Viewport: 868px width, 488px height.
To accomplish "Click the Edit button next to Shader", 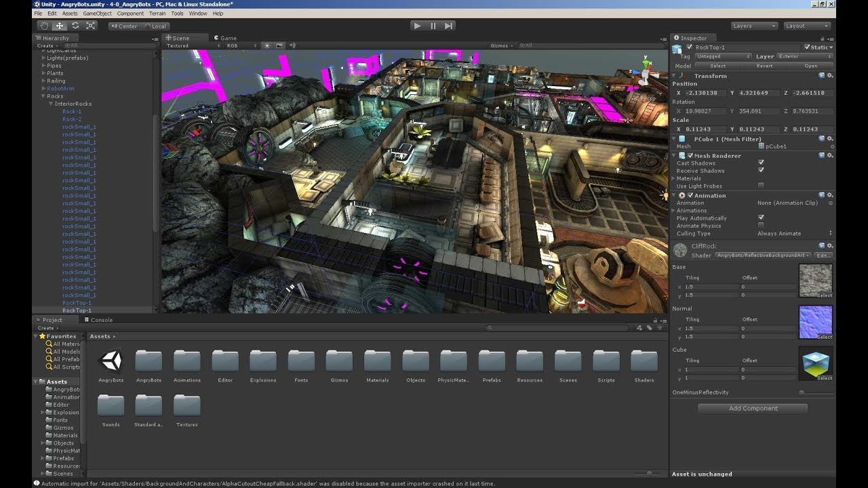I will [x=824, y=256].
